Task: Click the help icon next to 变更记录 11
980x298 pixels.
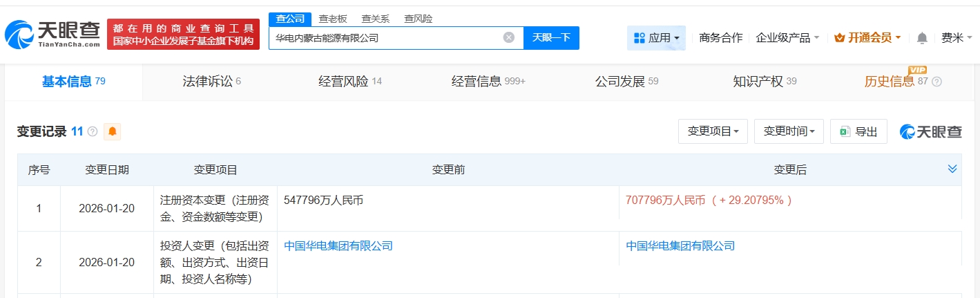Action: tap(93, 131)
